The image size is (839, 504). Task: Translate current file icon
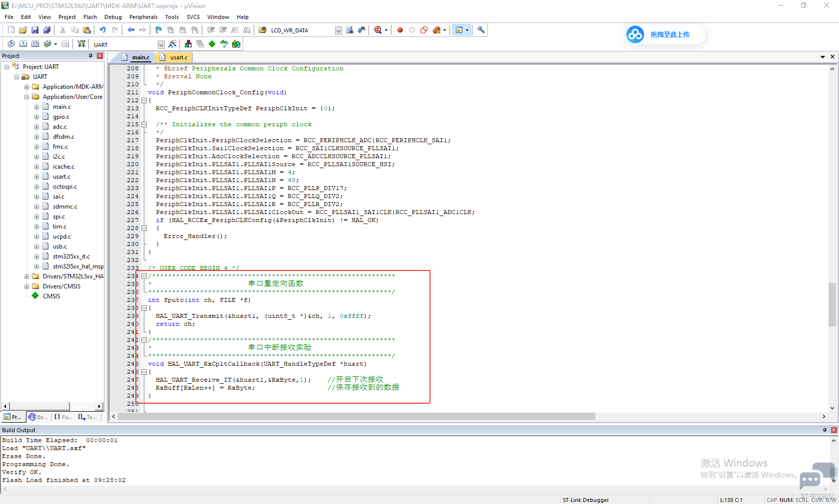(11, 44)
